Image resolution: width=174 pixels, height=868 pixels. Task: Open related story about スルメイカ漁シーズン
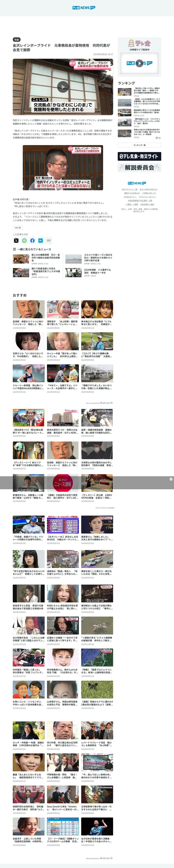coord(89,259)
